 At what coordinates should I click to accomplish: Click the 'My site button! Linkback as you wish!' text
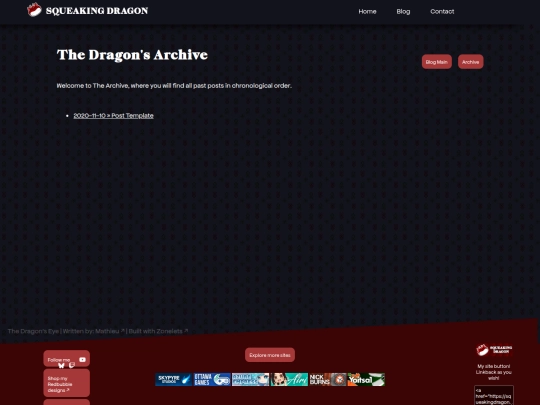pos(494,372)
